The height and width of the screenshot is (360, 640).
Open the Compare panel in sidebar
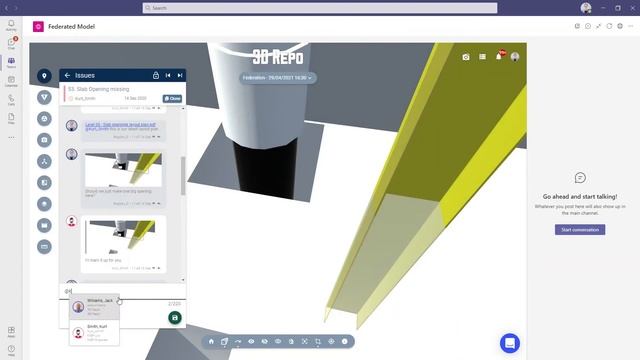point(44,182)
